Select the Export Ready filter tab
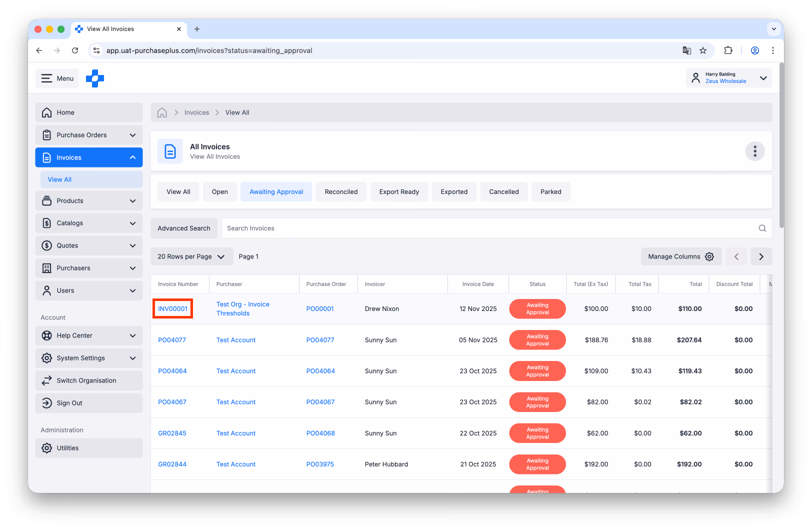Viewport: 812px width, 530px height. tap(399, 192)
